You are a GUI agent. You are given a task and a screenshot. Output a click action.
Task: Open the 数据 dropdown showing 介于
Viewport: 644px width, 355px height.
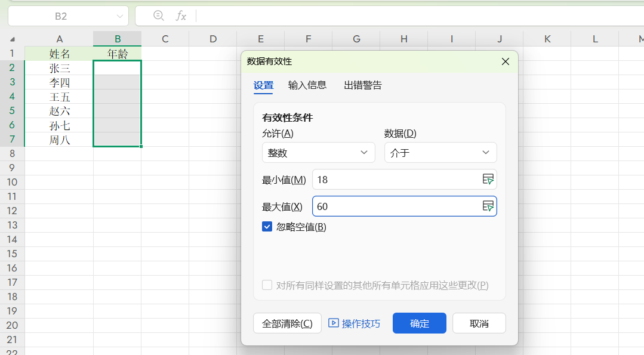[x=440, y=153]
